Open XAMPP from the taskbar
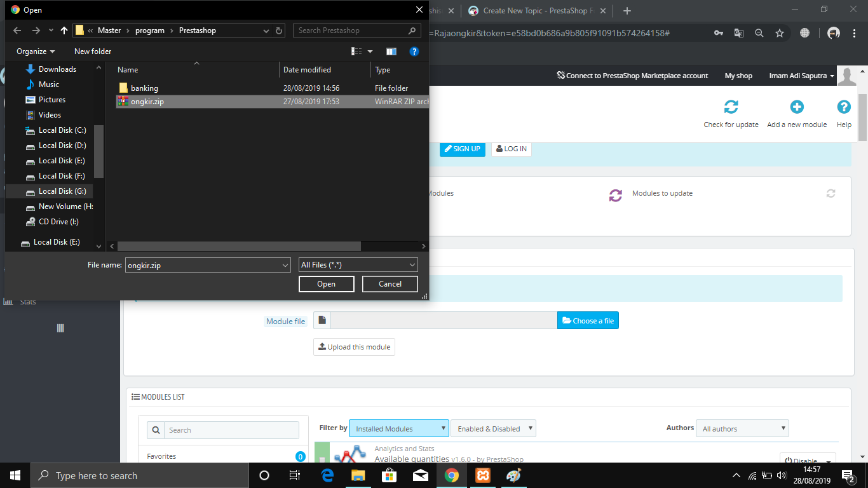Viewport: 868px width, 488px height. point(482,475)
